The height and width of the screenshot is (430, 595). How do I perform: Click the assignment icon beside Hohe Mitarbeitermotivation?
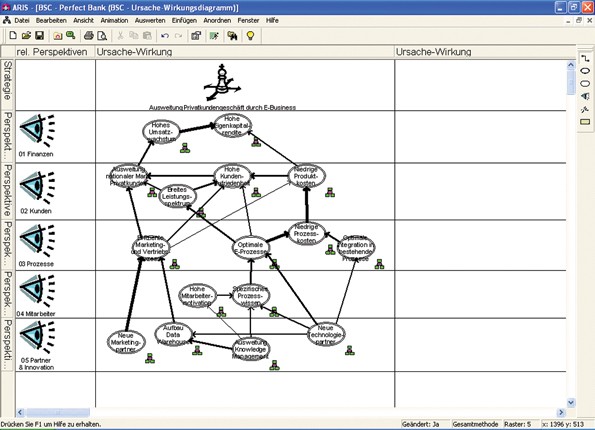click(x=221, y=312)
